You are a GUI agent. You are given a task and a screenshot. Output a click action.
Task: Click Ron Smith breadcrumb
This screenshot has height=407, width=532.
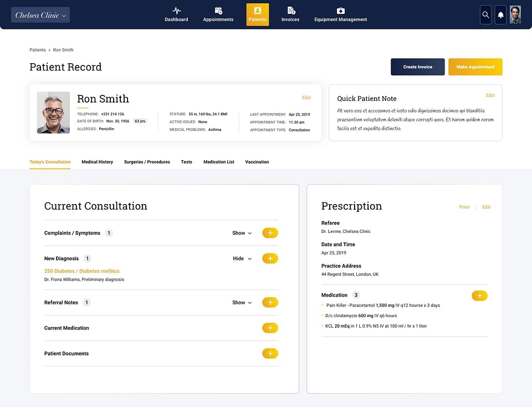[x=63, y=50]
